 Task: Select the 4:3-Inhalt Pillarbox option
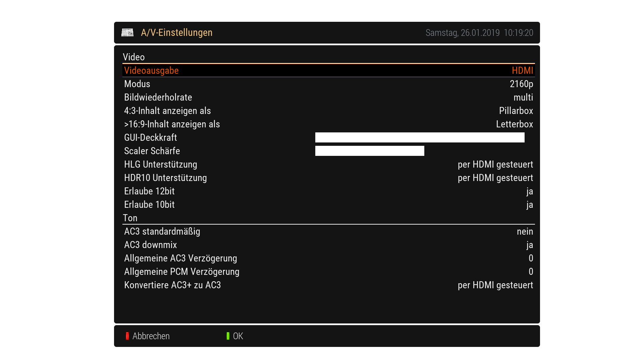click(516, 111)
